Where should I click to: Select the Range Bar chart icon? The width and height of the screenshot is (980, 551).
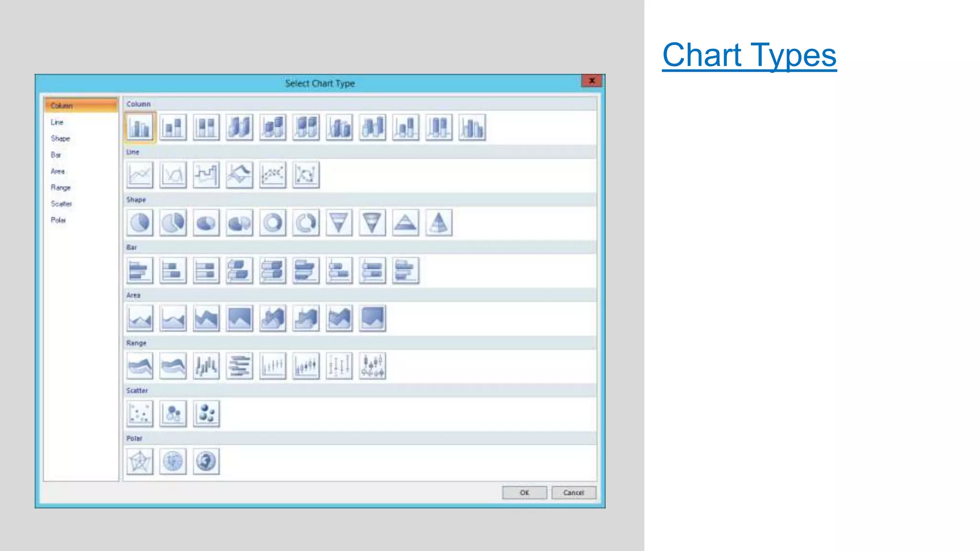239,366
